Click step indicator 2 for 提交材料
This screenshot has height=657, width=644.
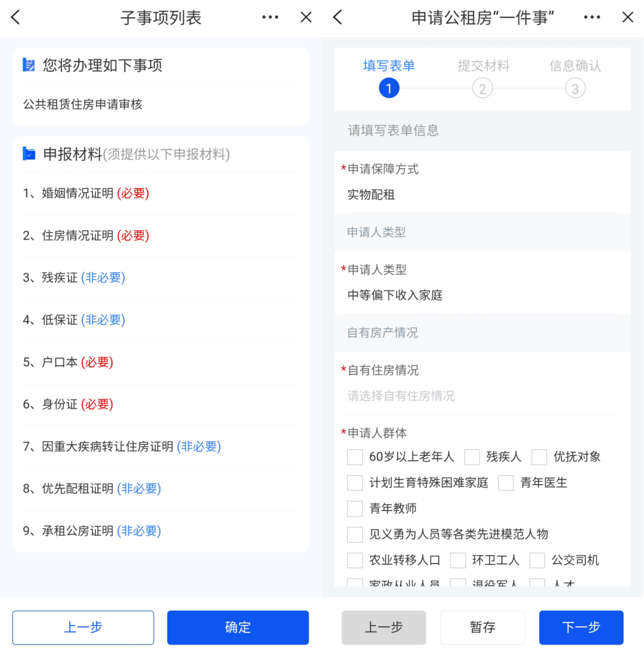tap(482, 88)
